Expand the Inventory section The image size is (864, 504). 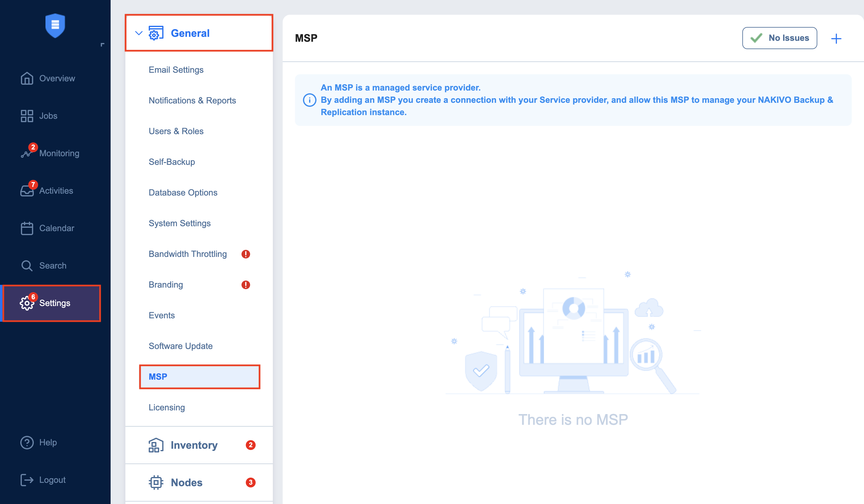(194, 445)
